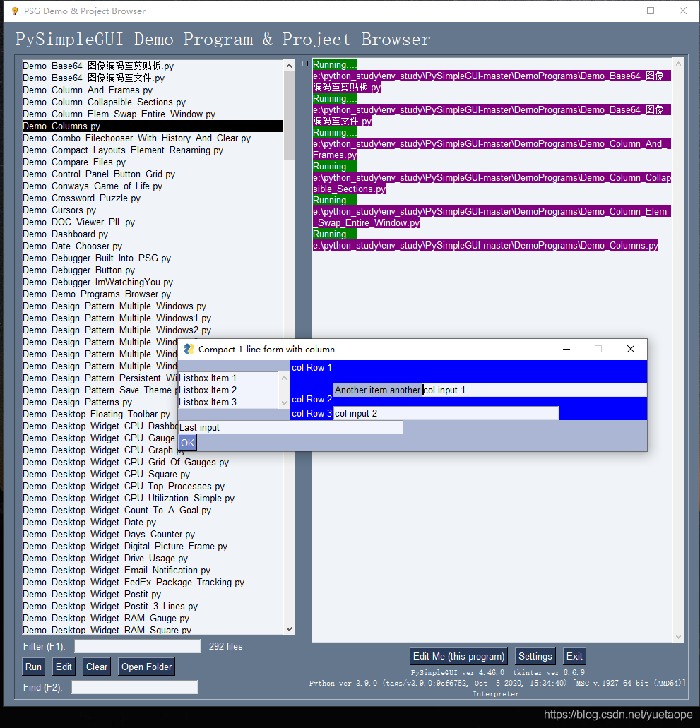Click the lightbulb icon in PSG Demo title bar

pyautogui.click(x=15, y=11)
